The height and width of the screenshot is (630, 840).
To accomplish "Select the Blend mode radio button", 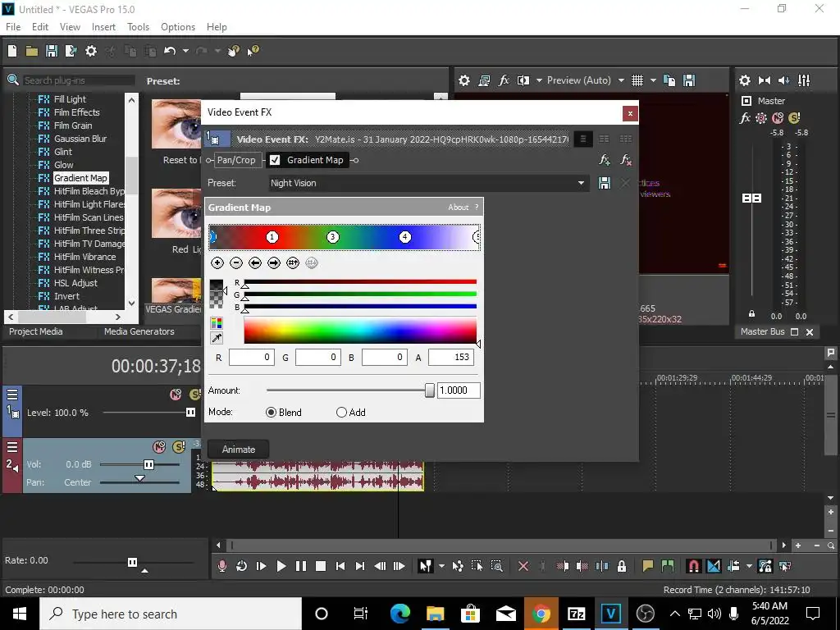I will [271, 412].
